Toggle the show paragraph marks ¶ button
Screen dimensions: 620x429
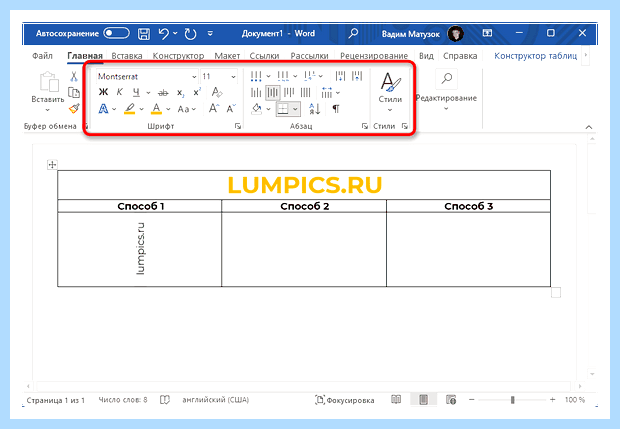coord(336,109)
